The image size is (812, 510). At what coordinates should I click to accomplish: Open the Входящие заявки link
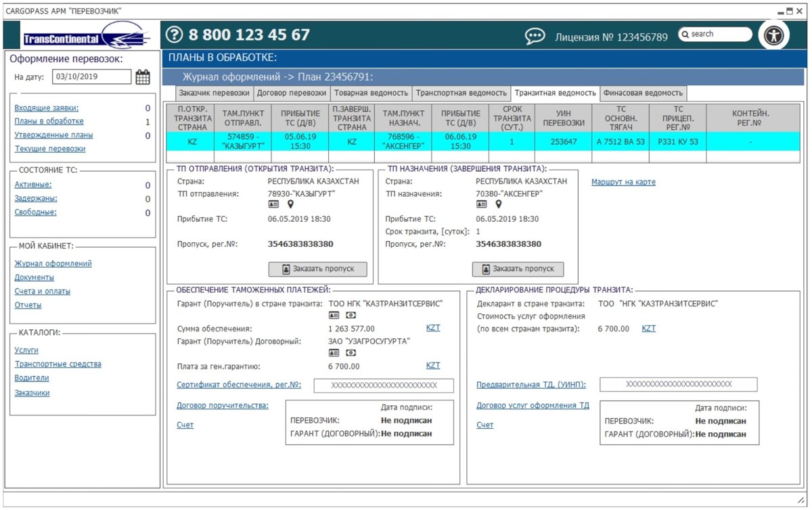(47, 108)
